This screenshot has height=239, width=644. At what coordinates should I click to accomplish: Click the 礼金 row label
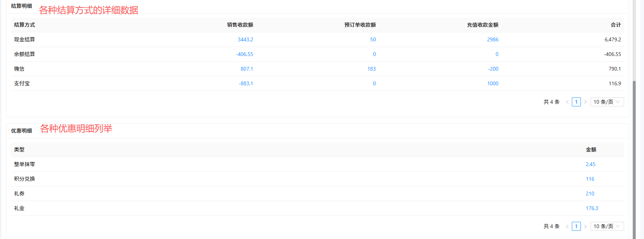coord(19,208)
